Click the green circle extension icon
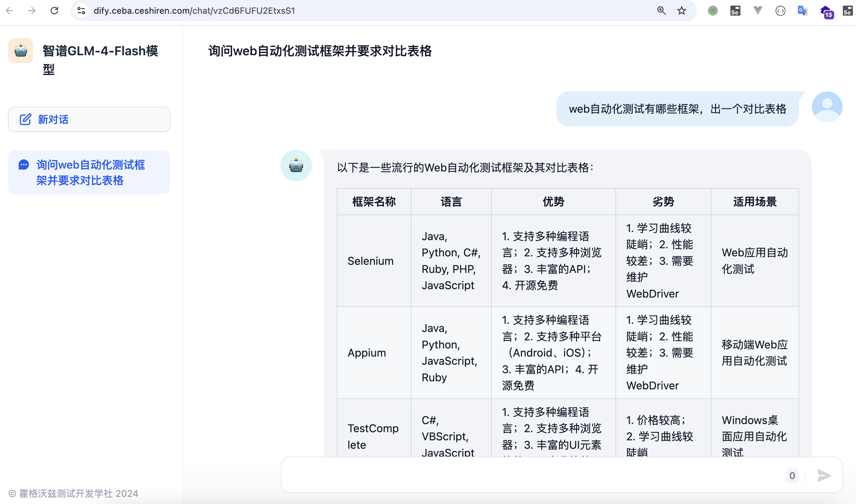The width and height of the screenshot is (856, 504). click(713, 11)
